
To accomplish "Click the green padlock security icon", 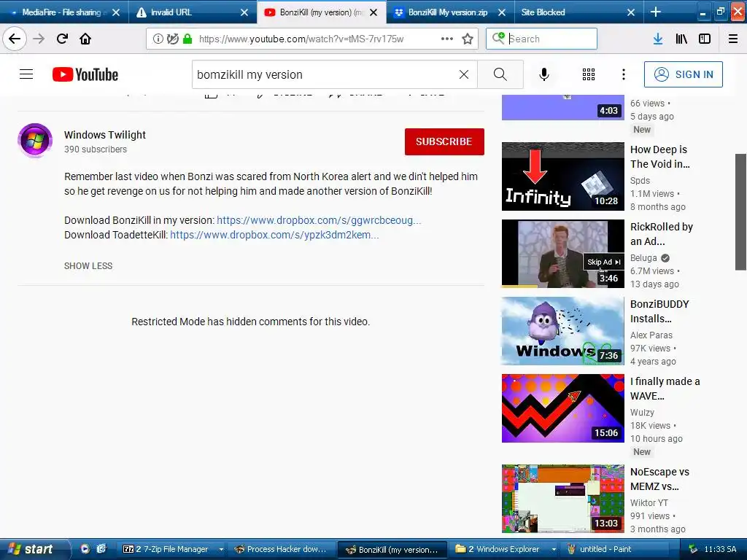I will coord(187,39).
